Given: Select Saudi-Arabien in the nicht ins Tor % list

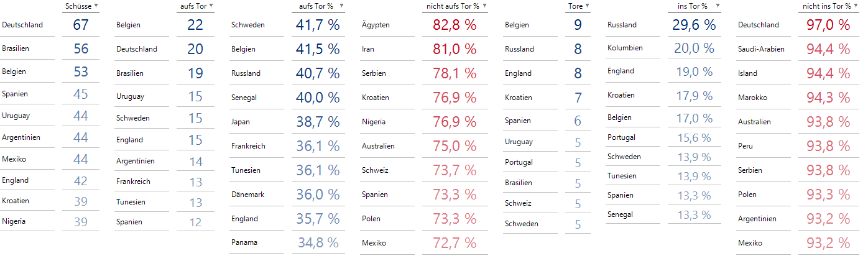Looking at the screenshot, I should point(761,49).
